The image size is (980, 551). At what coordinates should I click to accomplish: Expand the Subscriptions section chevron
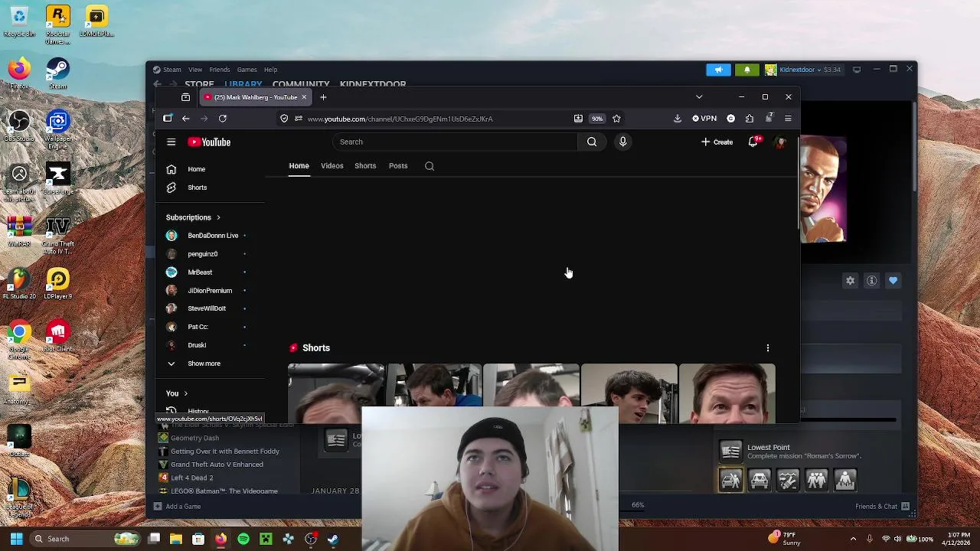(x=218, y=217)
